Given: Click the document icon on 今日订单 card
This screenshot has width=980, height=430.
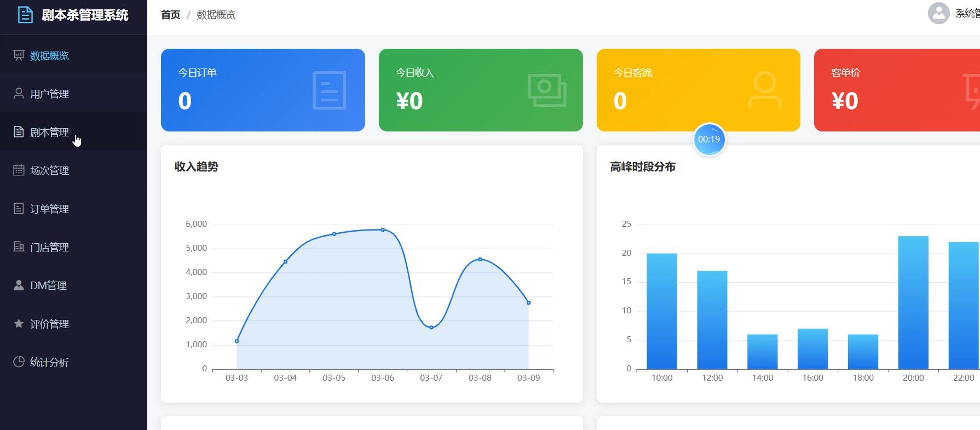Looking at the screenshot, I should coord(329,90).
